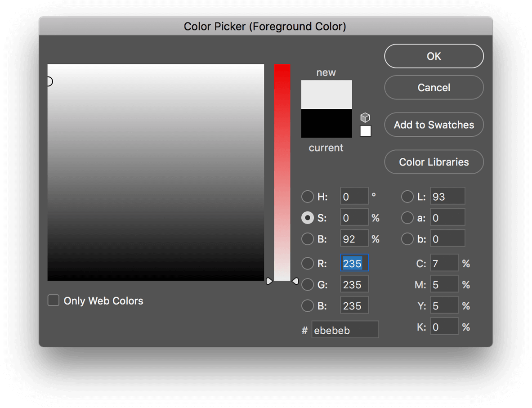Click the circular color marker in the color field
This screenshot has height=408, width=532.
pyautogui.click(x=49, y=81)
